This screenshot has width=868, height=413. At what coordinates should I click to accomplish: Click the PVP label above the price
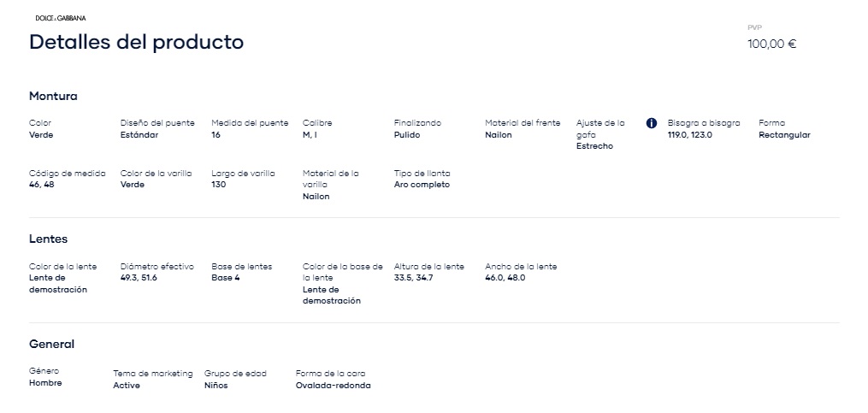coord(755,27)
